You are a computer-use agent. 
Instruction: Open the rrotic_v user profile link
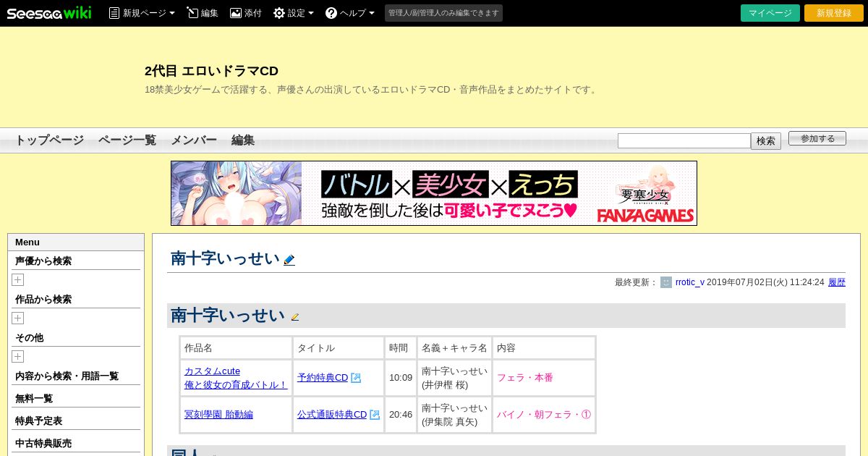(x=690, y=282)
